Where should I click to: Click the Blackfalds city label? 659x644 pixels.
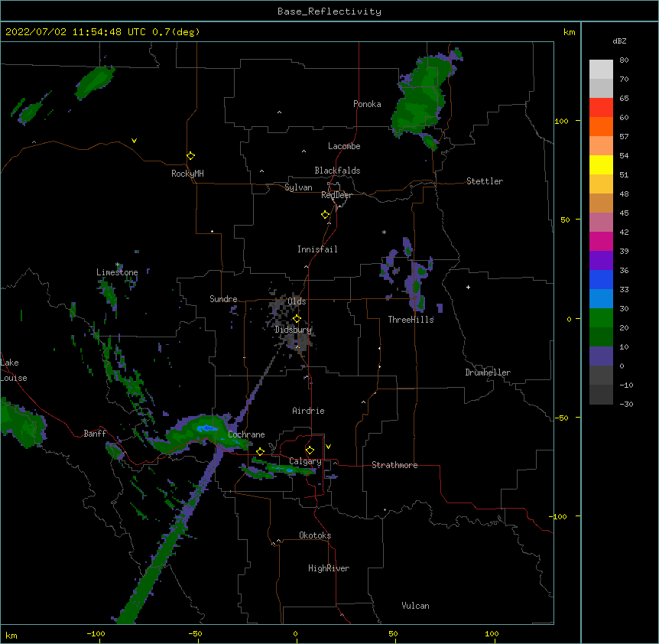pyautogui.click(x=337, y=171)
